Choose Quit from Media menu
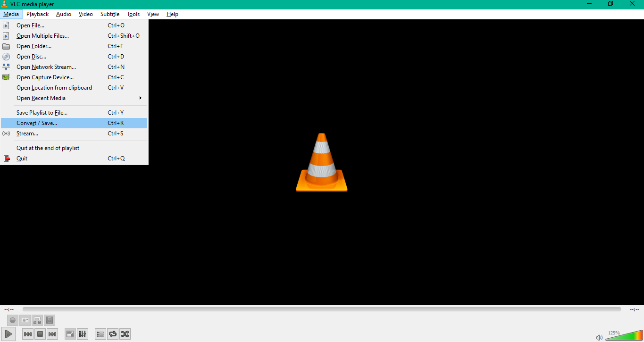Viewport: 644px width, 342px height. [x=74, y=158]
